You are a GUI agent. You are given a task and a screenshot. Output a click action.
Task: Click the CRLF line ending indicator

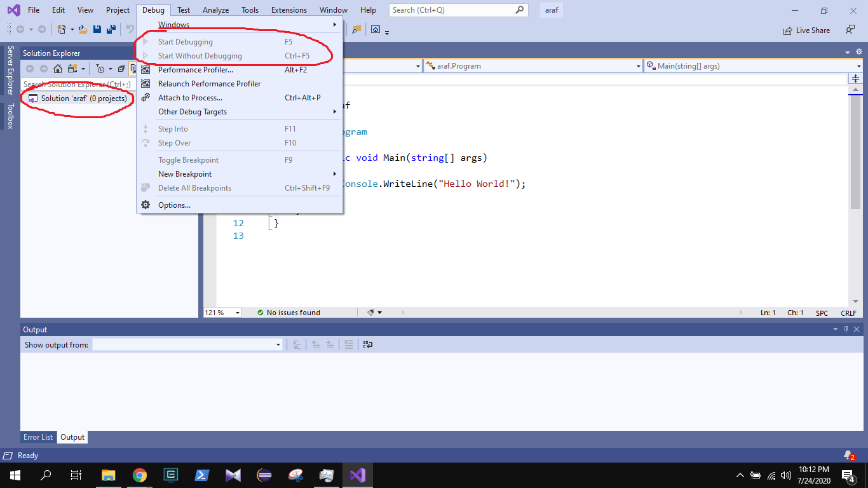[x=848, y=313]
